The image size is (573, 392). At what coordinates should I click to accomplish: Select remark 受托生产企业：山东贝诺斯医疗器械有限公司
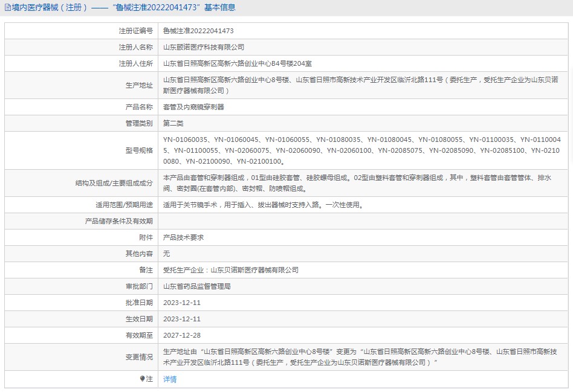click(x=231, y=270)
